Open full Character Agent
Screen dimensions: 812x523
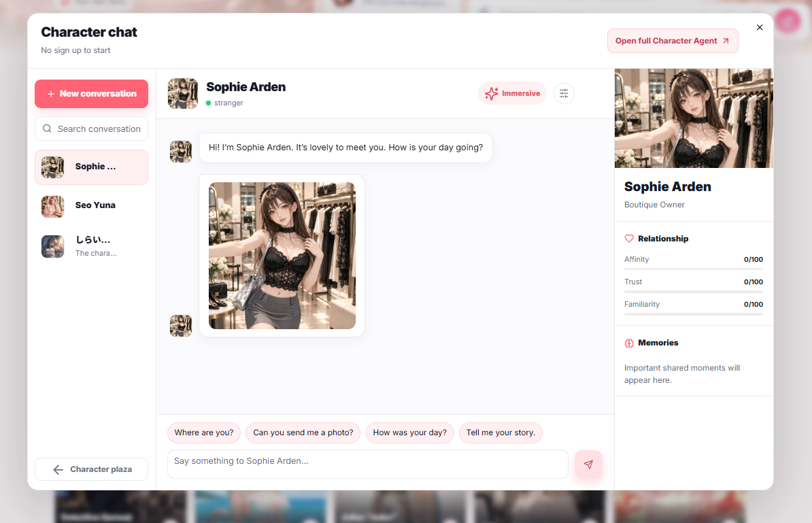pyautogui.click(x=672, y=41)
